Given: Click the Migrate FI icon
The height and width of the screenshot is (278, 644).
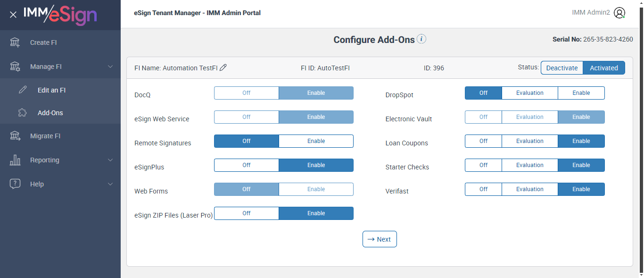Looking at the screenshot, I should [x=15, y=136].
